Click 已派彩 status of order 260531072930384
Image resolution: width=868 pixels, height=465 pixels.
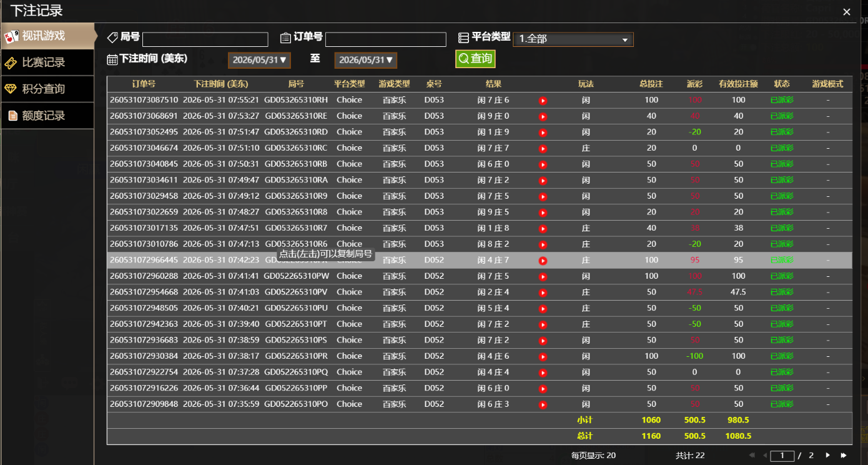(782, 356)
